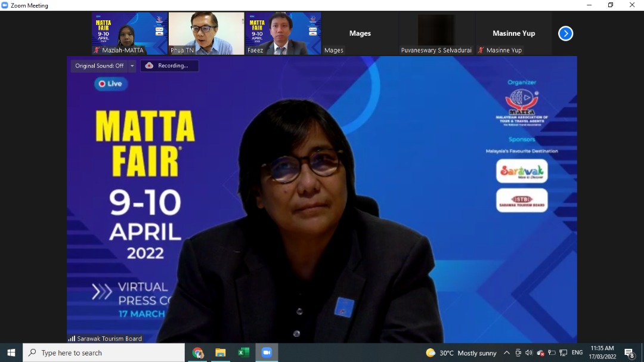This screenshot has height=362, width=644.
Task: Select Phua TN's video thumbnail
Action: pos(206,33)
